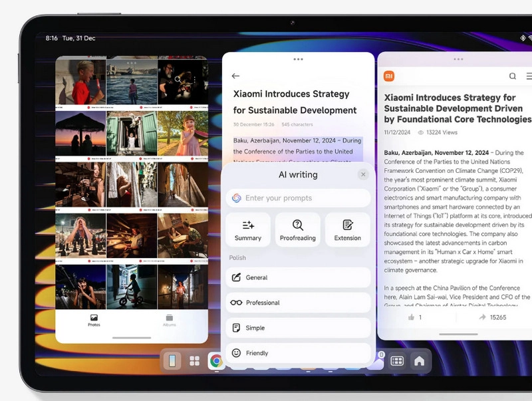Viewport: 532px width, 401px height.
Task: Tap the Home icon in the dock
Action: point(419,361)
